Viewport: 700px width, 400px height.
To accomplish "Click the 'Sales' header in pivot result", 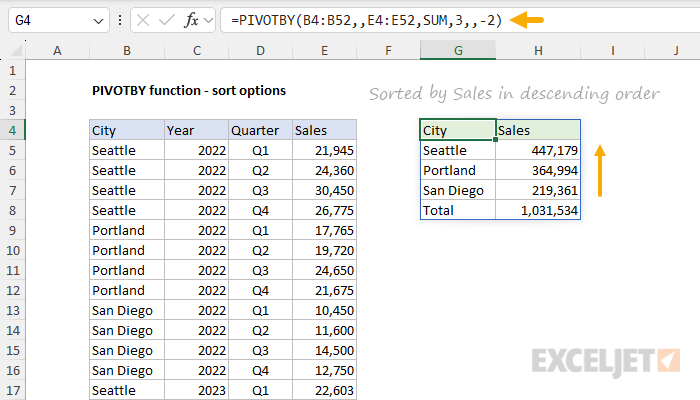I will coord(538,130).
